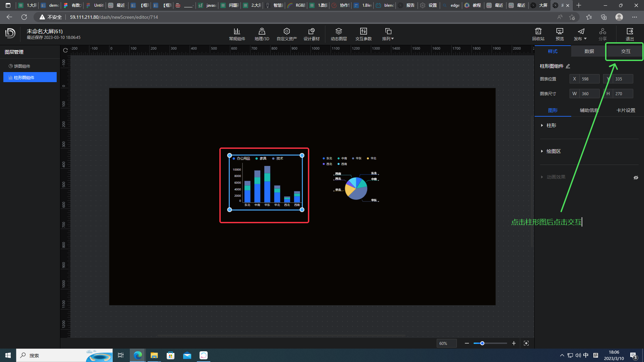Open 自定义资产 custom assets
Viewport: 644px width, 362px height.
[x=286, y=34]
